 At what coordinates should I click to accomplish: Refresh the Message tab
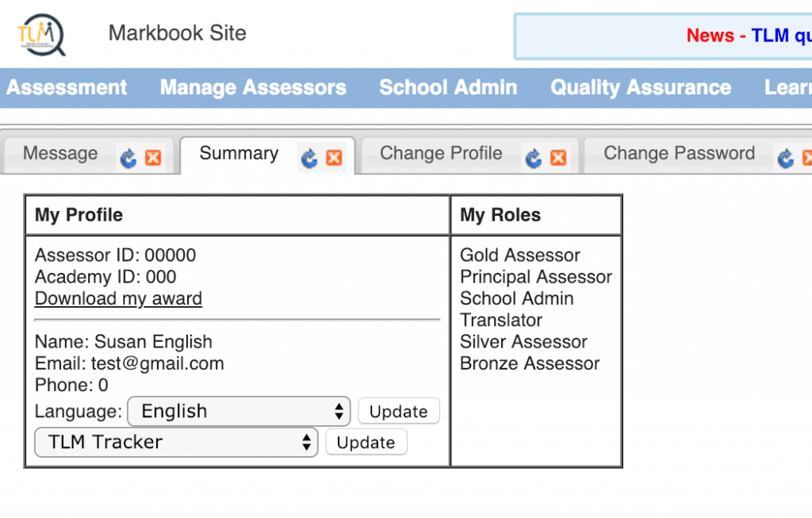[128, 158]
